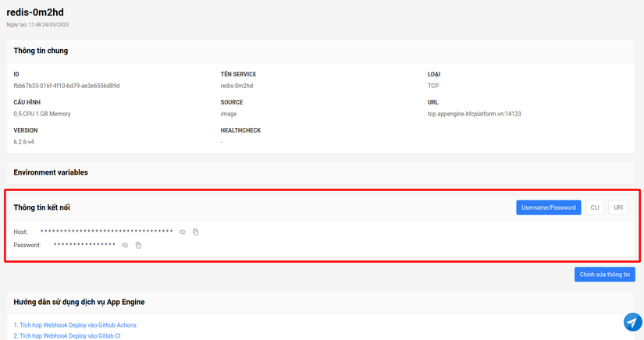Click the image source value
644x340 pixels.
[229, 114]
